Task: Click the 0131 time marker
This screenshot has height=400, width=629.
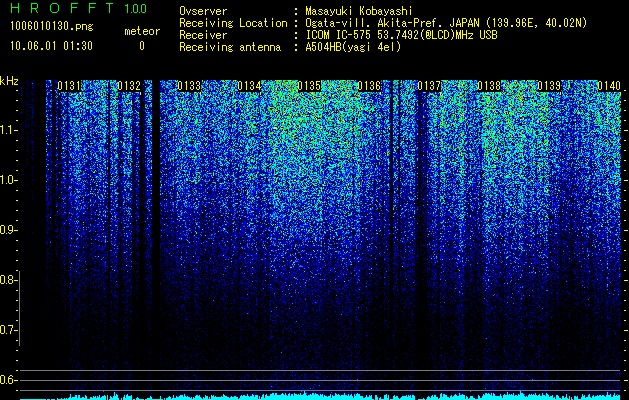Action: pyautogui.click(x=69, y=86)
